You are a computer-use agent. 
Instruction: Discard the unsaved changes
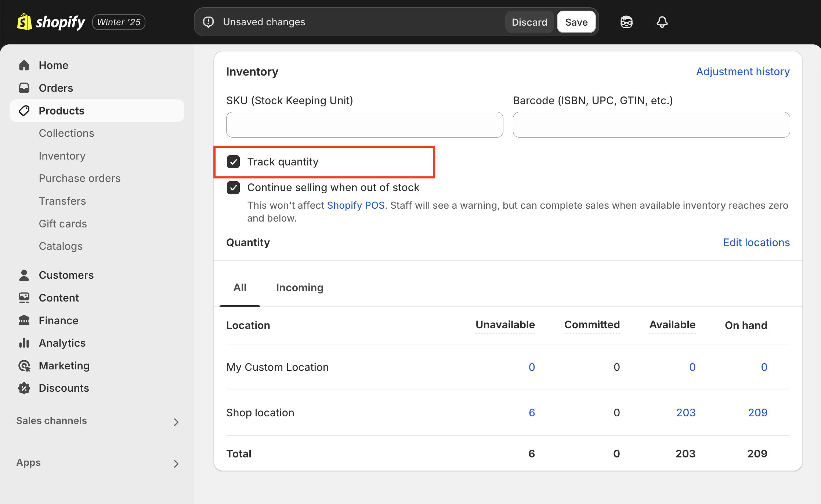(529, 22)
